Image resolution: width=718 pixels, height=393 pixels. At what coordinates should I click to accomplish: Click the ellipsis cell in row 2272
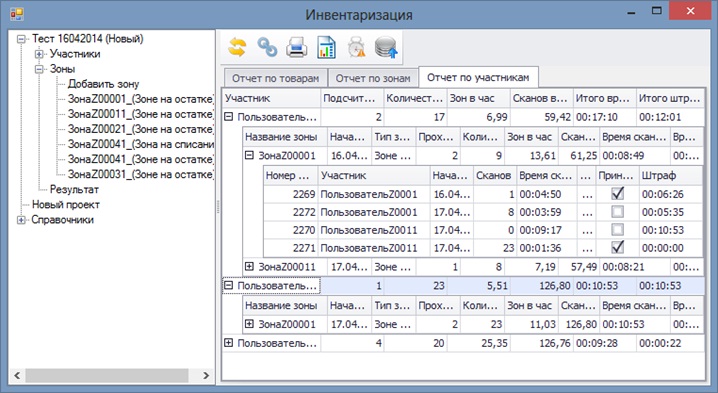click(x=587, y=212)
